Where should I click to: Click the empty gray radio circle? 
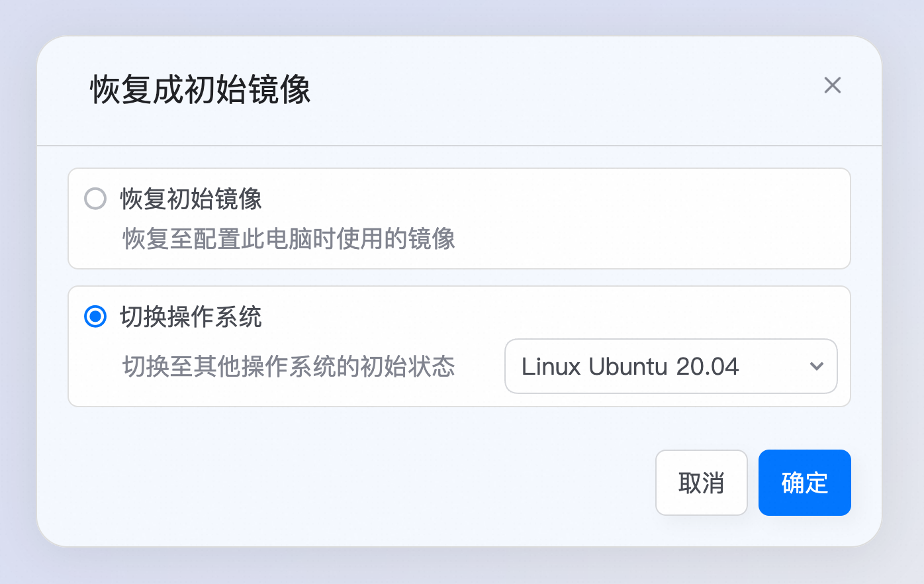click(x=95, y=199)
